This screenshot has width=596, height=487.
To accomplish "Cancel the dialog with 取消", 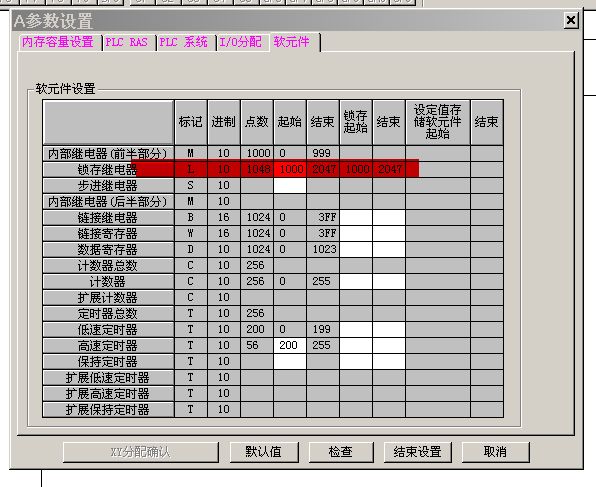I will pos(495,452).
